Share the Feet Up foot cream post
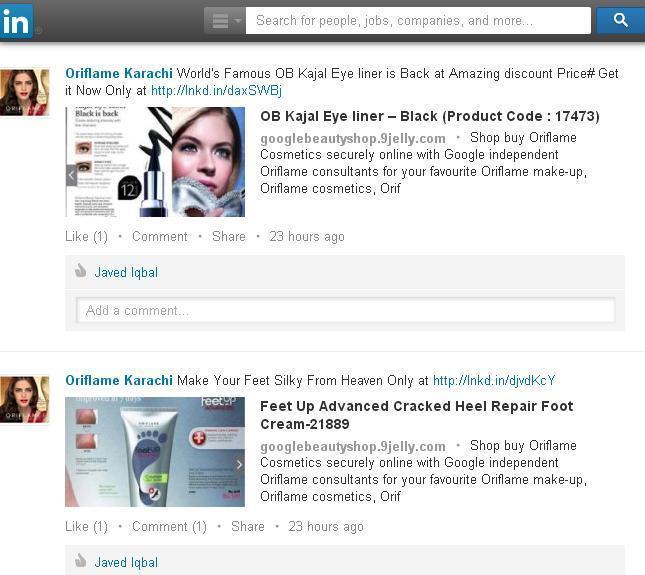 (x=248, y=526)
